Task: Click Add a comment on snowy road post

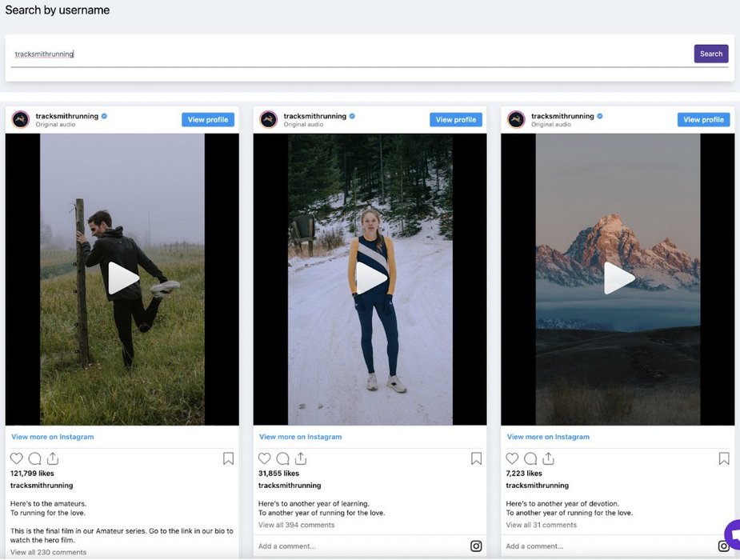Action: [287, 546]
